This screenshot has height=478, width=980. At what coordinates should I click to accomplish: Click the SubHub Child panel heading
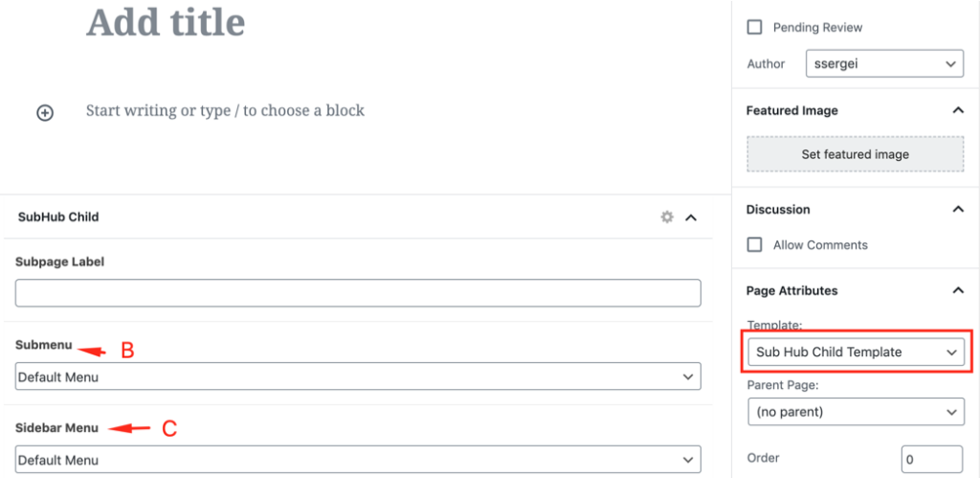click(58, 217)
